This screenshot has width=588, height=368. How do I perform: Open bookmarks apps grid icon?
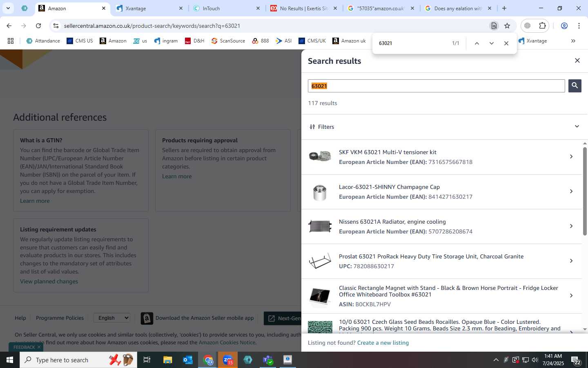click(x=11, y=41)
